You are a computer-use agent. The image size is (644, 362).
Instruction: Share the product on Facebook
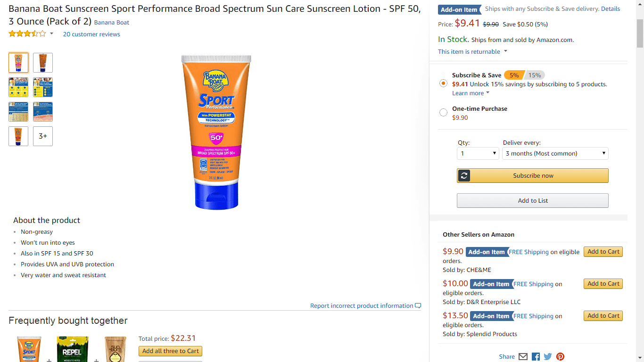click(536, 357)
